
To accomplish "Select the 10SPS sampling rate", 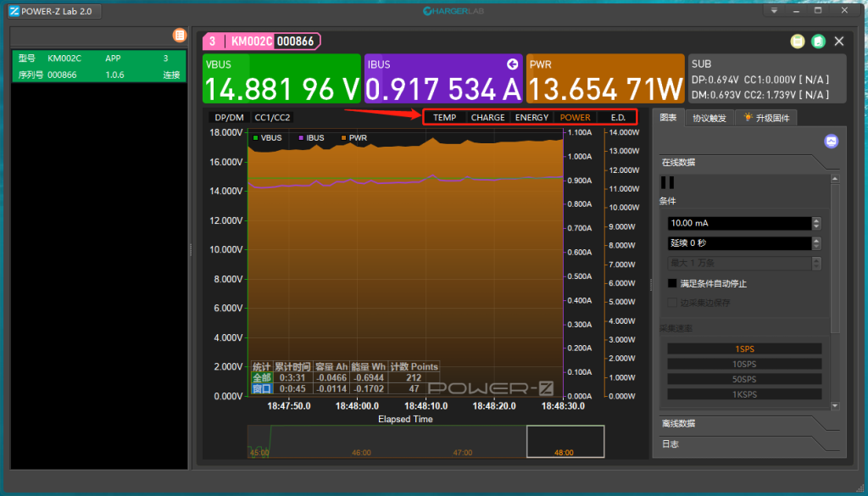I will 744,365.
